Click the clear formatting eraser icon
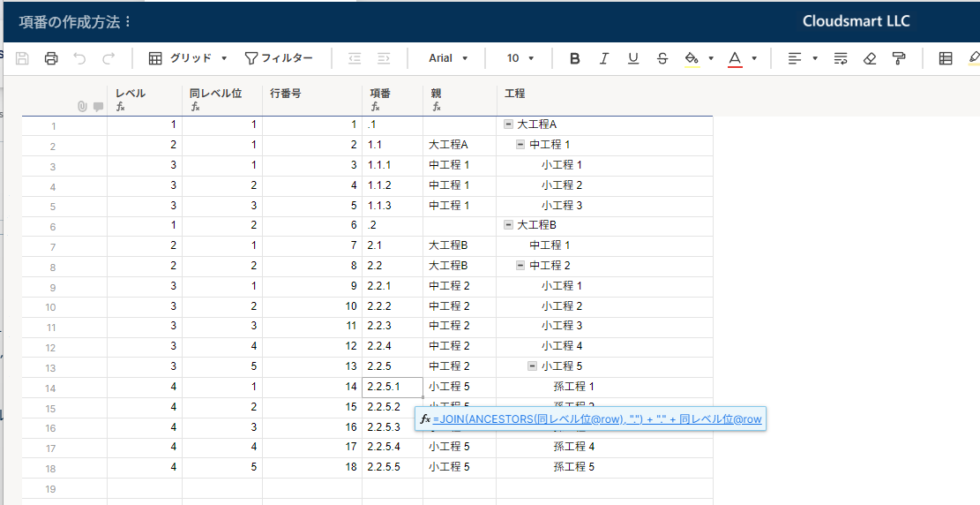This screenshot has height=505, width=980. 870,58
